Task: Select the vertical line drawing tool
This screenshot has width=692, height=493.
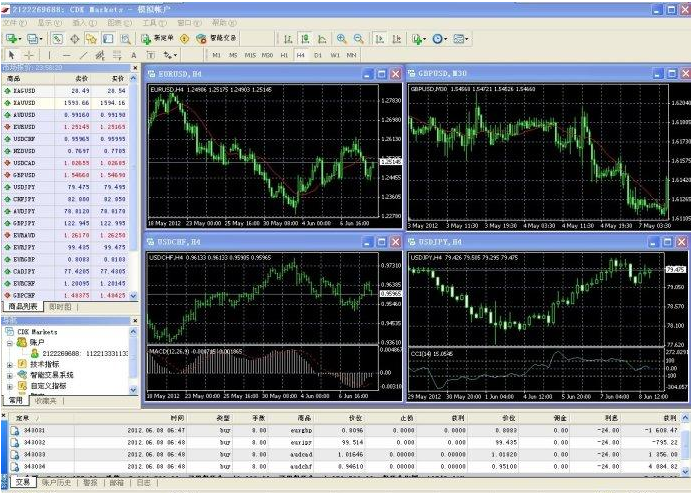Action: (49, 55)
